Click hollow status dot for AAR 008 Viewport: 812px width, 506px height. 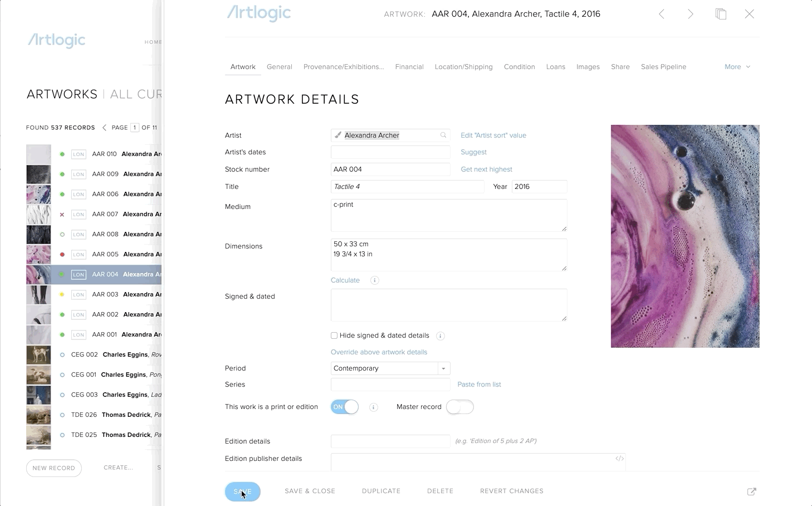(62, 235)
